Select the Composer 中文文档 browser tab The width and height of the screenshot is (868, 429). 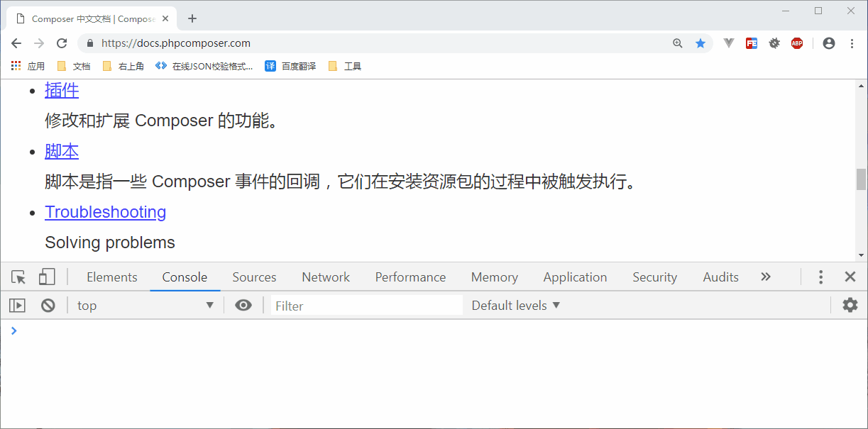point(92,19)
